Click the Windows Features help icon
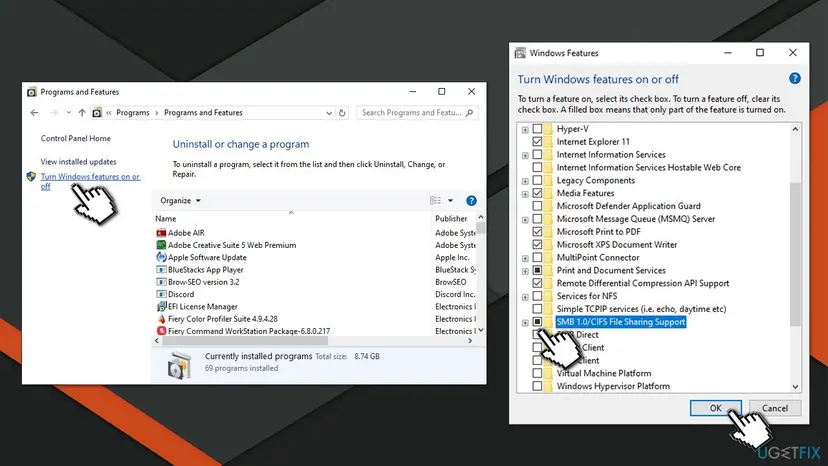 pyautogui.click(x=795, y=79)
